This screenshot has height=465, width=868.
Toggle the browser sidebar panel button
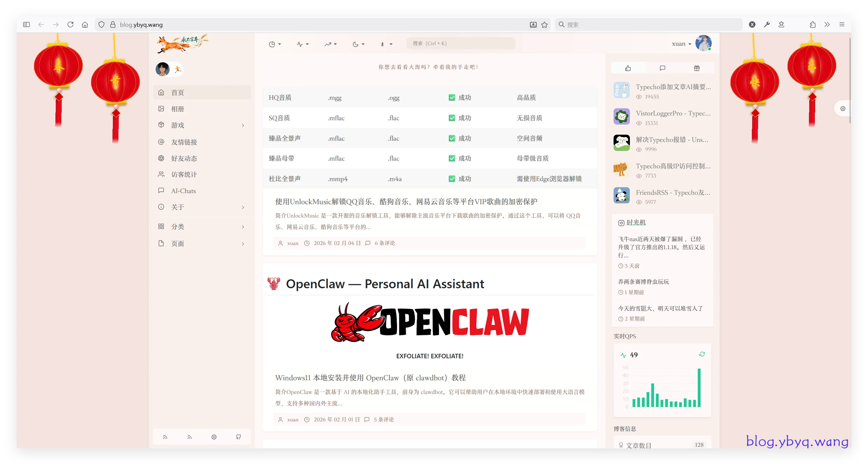pos(26,24)
